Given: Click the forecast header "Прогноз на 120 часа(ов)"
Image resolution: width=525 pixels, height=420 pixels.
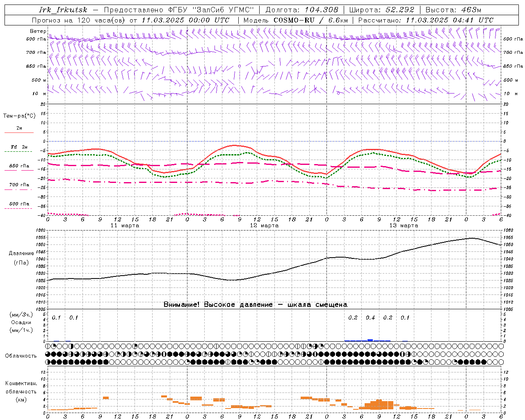Looking at the screenshot, I should (79, 20).
